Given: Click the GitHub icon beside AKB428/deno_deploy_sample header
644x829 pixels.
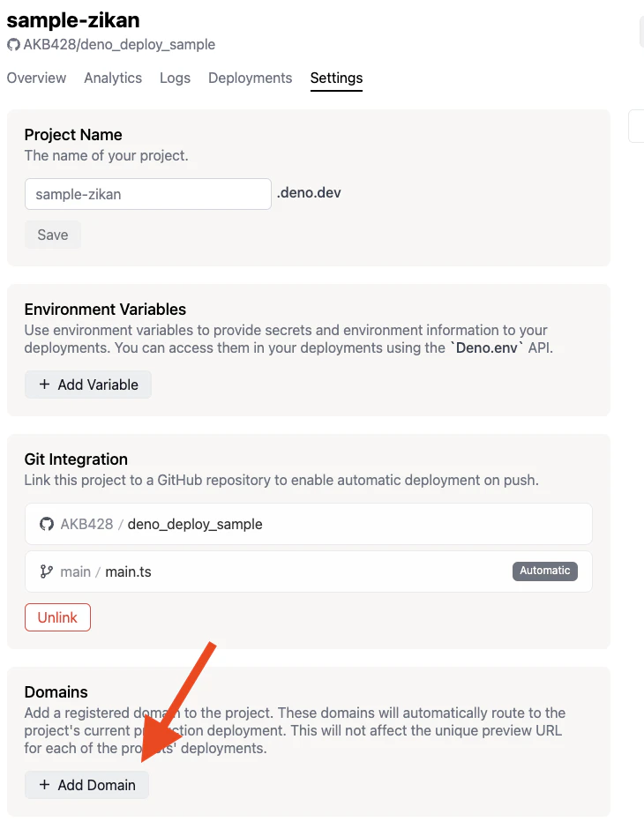Looking at the screenshot, I should coord(13,44).
